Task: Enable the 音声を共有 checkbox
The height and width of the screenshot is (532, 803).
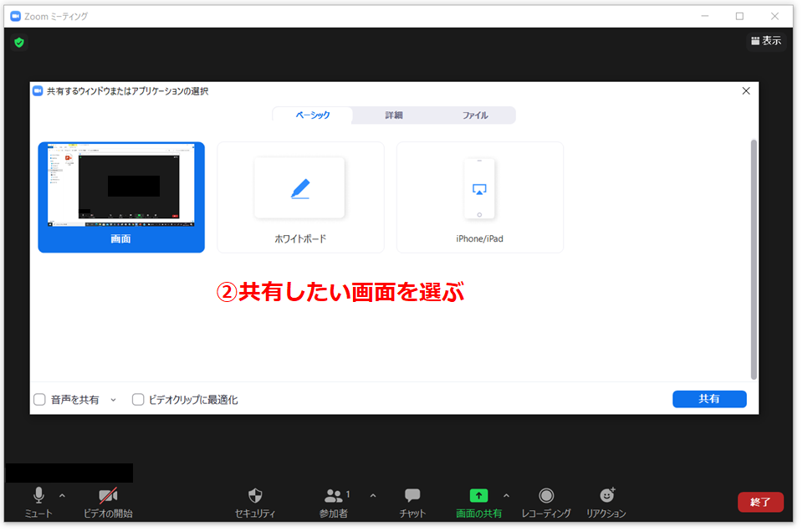Action: [39, 400]
